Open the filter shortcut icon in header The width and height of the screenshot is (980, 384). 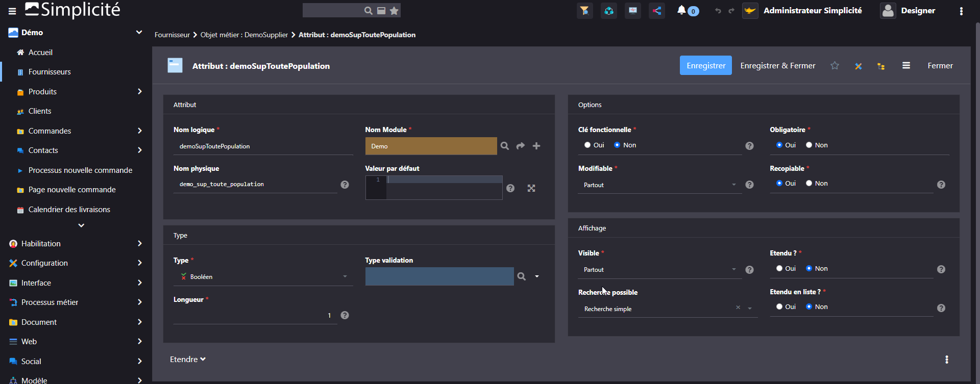584,11
